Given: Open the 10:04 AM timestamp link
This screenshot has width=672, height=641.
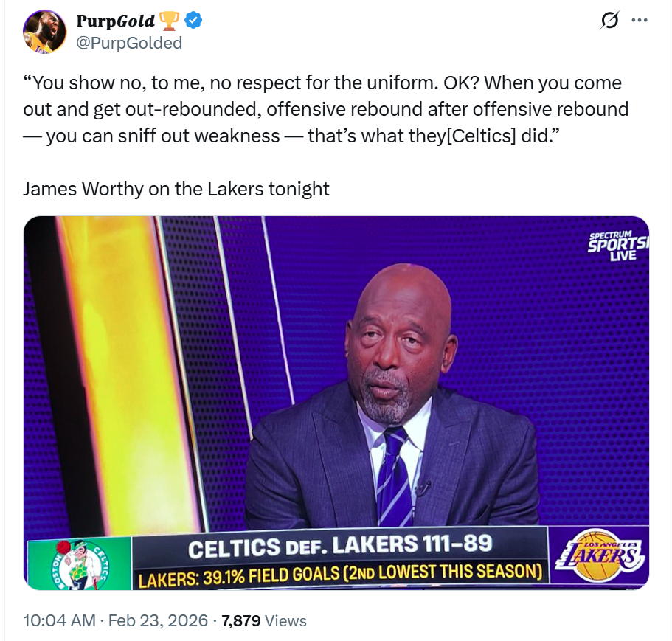Looking at the screenshot, I should tap(59, 620).
